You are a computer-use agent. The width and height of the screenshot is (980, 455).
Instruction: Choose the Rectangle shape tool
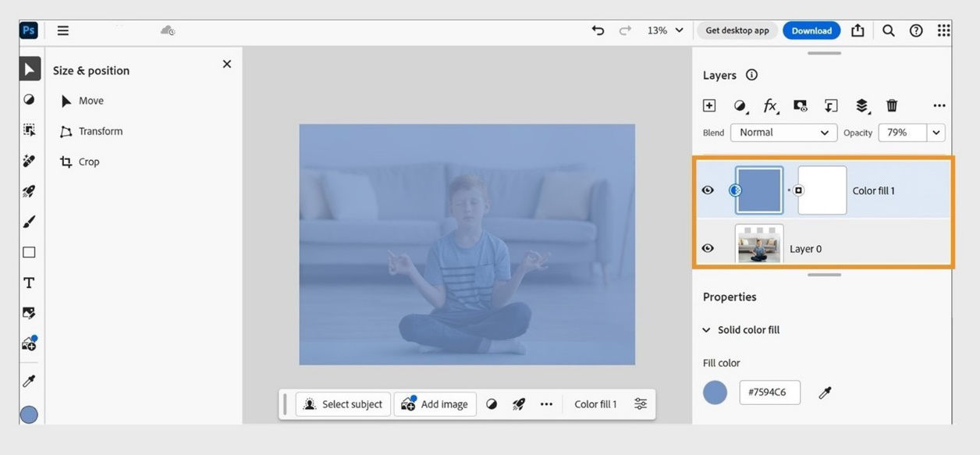[x=29, y=251]
